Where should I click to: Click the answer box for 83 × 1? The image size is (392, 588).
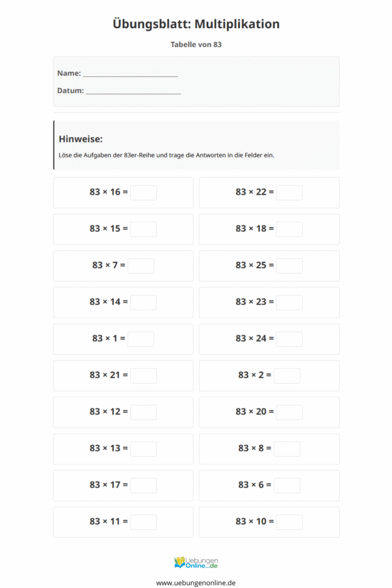point(141,339)
